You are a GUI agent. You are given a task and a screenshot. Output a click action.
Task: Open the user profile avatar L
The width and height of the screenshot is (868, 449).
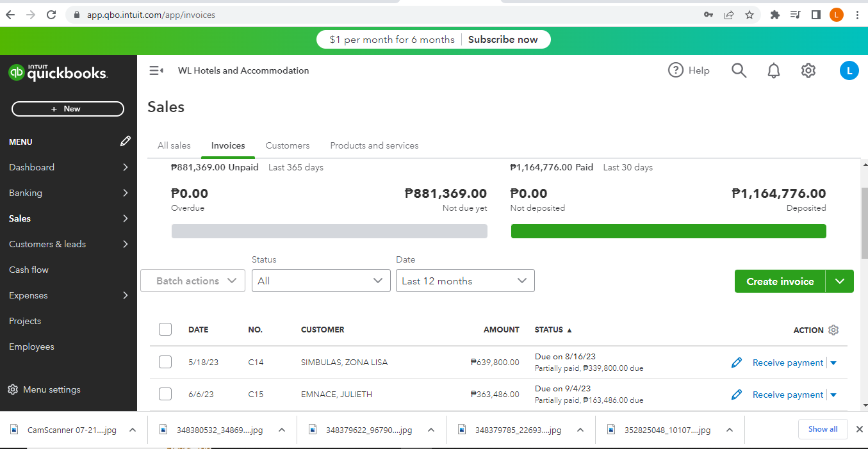[849, 70]
